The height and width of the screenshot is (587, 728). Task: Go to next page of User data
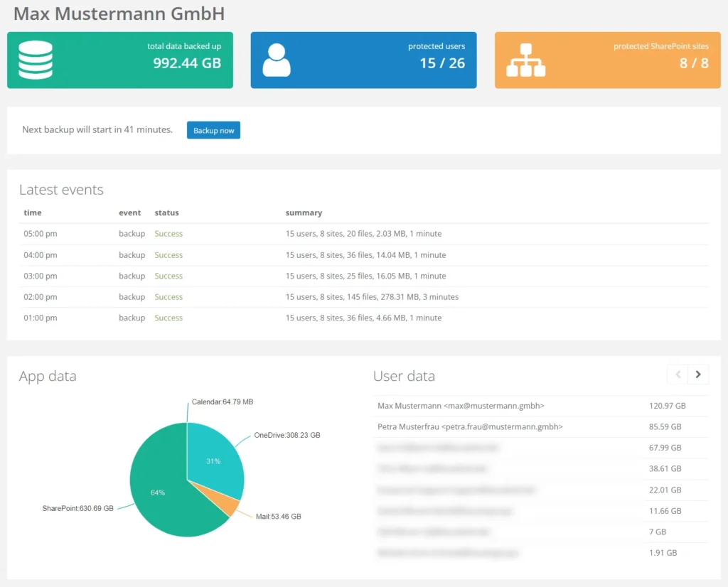pyautogui.click(x=698, y=375)
